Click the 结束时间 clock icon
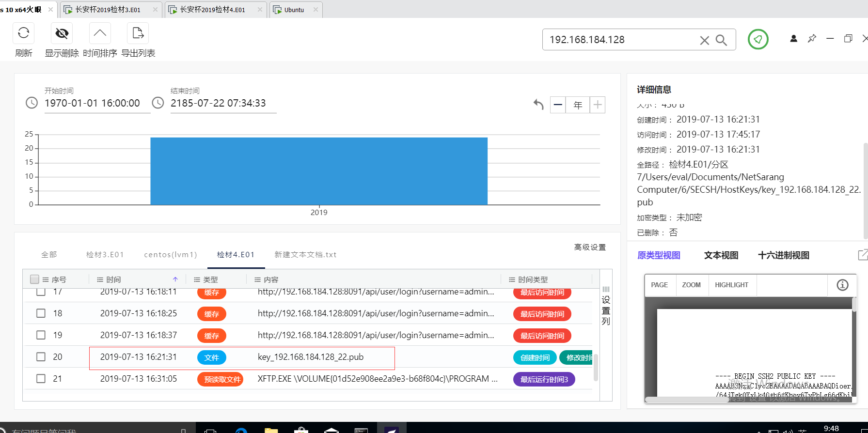868x433 pixels. coord(158,103)
